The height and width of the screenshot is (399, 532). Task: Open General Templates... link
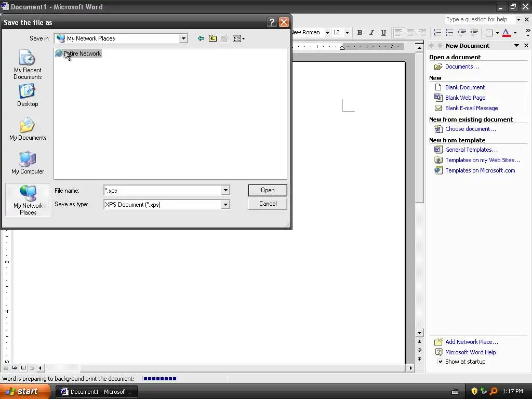[x=471, y=150]
